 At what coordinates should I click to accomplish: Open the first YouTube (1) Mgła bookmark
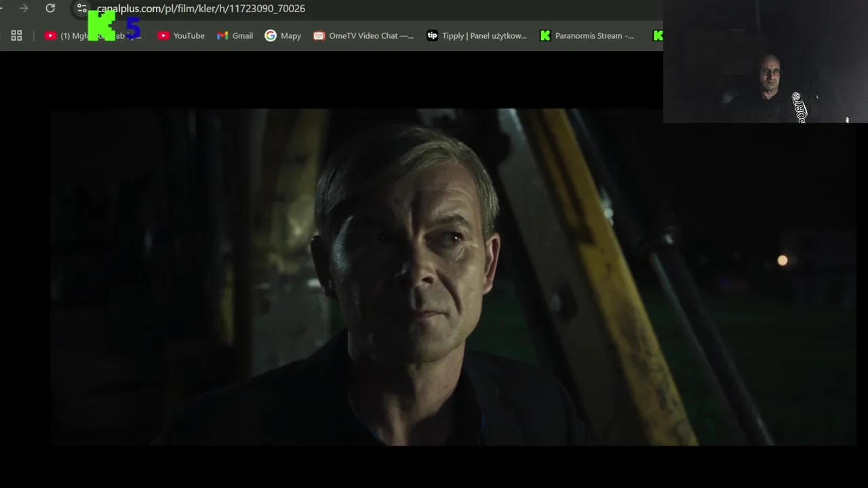coord(93,35)
